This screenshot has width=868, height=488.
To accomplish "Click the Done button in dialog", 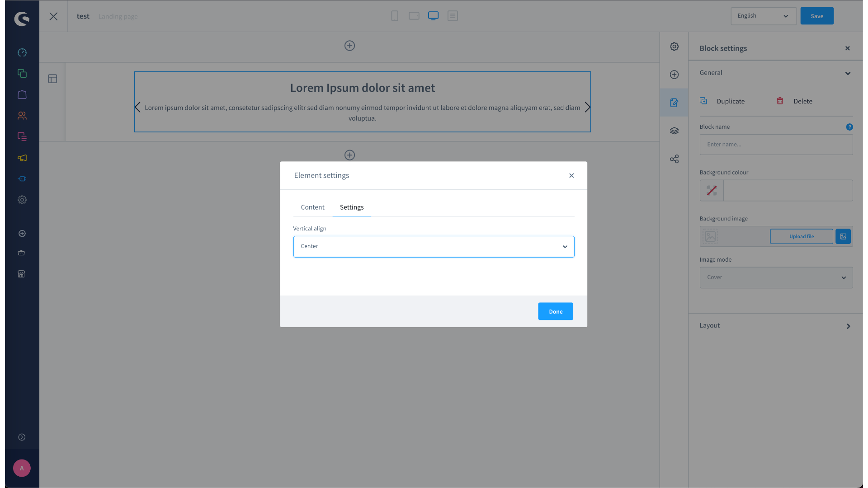I will (555, 310).
